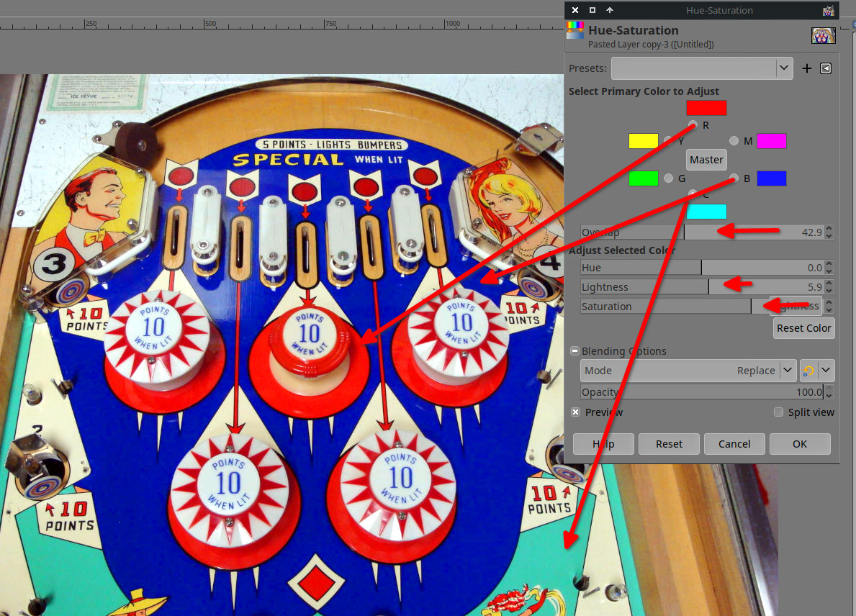
Task: Select the M magenta primary color radio
Action: [734, 141]
